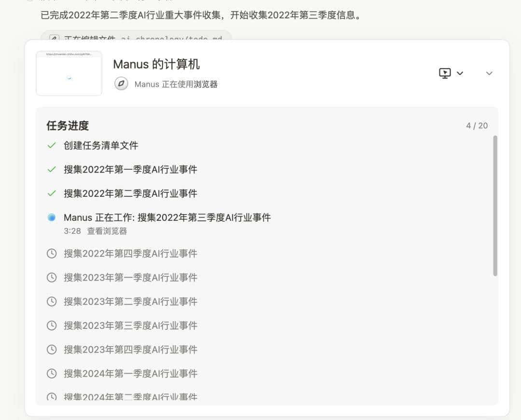Viewport: 521px width, 420px height.
Task: Collapse the Manus 的计算机 panel chevron
Action: pyautogui.click(x=489, y=73)
